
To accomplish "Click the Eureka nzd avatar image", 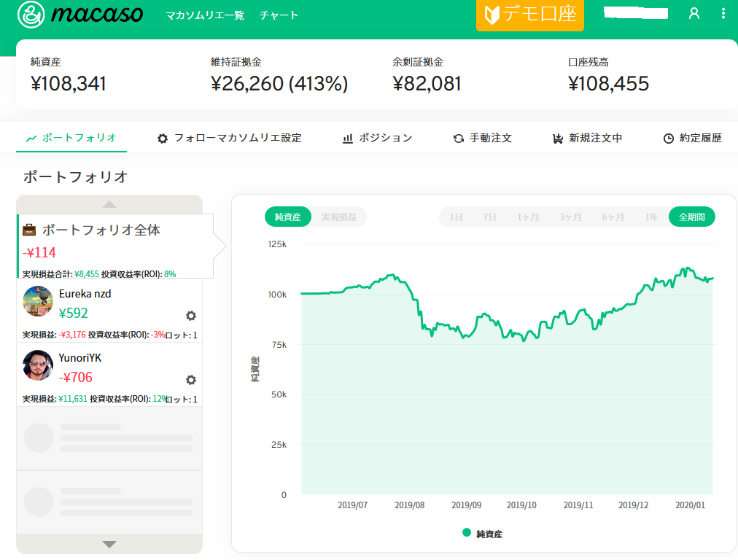I will click(x=38, y=301).
